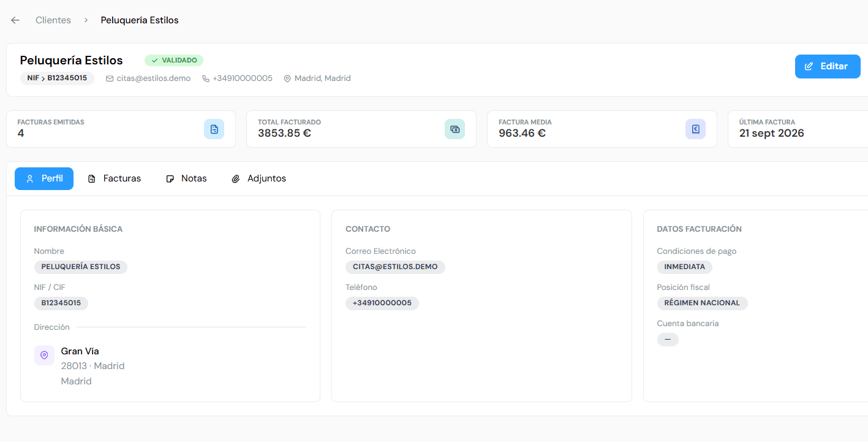Click the NIF B12345015 header chip
The height and width of the screenshot is (442, 868).
click(58, 78)
